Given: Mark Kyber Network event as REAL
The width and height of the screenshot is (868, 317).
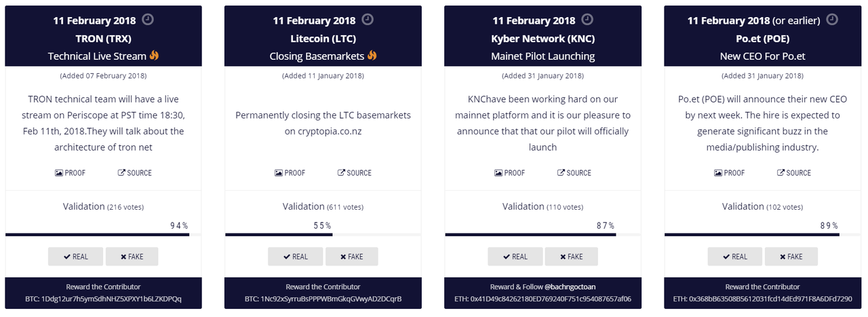Looking at the screenshot, I should coord(515,257).
